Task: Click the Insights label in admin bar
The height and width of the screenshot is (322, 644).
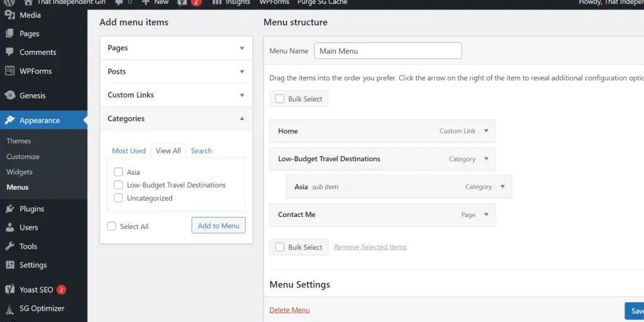Action: tap(238, 3)
